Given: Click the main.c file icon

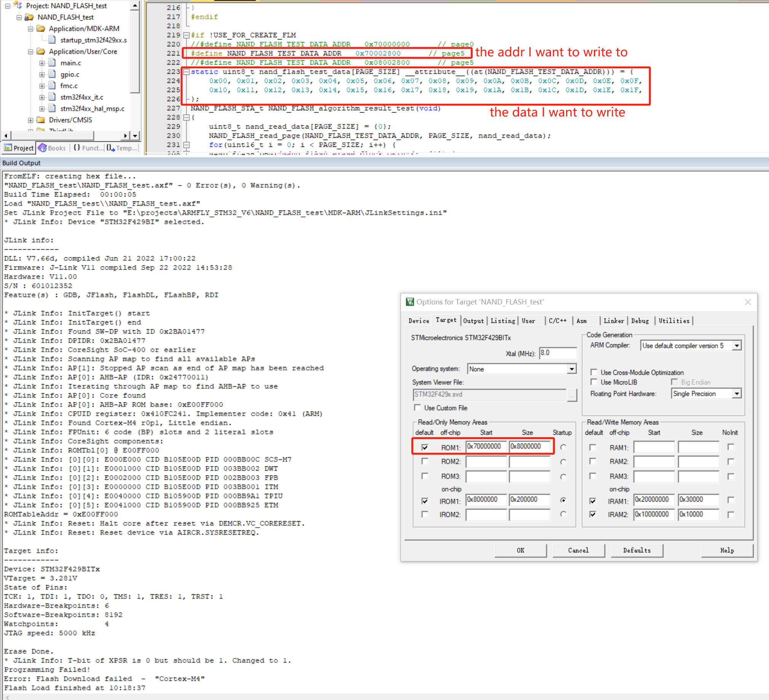Looking at the screenshot, I should [53, 62].
